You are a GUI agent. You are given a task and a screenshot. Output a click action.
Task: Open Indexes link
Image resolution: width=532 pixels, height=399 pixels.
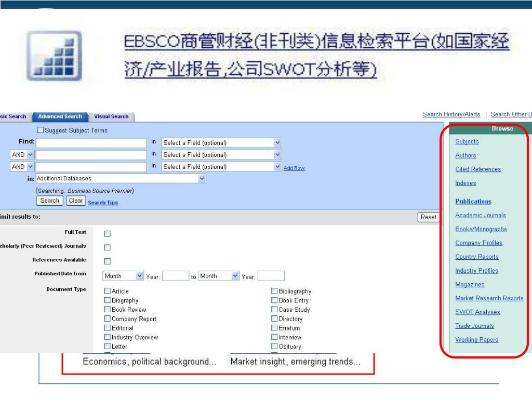pos(465,183)
